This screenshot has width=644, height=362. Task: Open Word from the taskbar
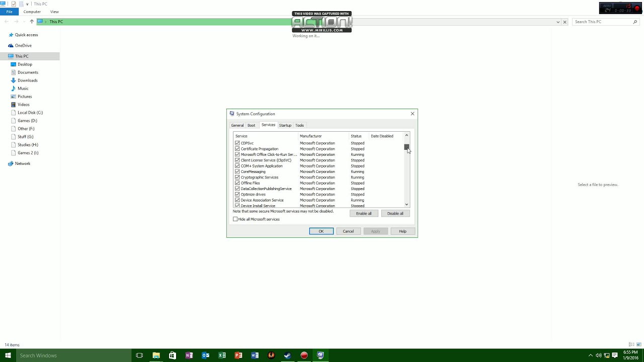[x=255, y=355]
